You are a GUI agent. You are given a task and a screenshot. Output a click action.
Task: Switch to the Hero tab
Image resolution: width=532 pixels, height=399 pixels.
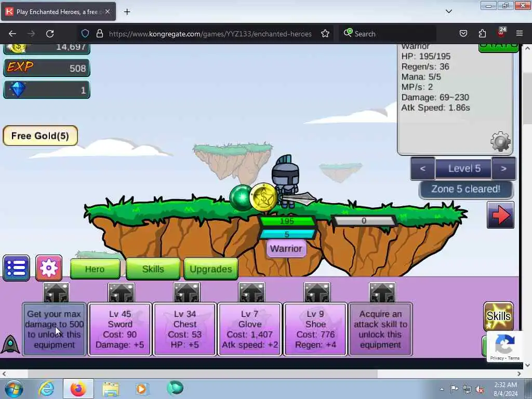pyautogui.click(x=95, y=269)
